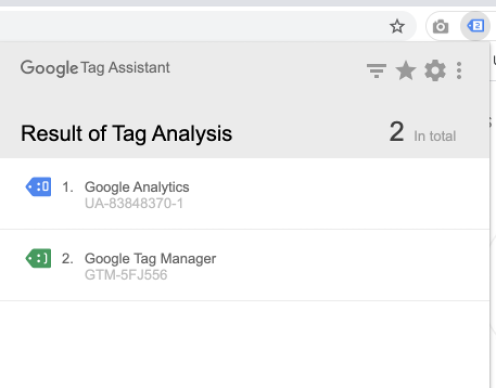Click the Result of Tag Analysis heading

pos(126,134)
